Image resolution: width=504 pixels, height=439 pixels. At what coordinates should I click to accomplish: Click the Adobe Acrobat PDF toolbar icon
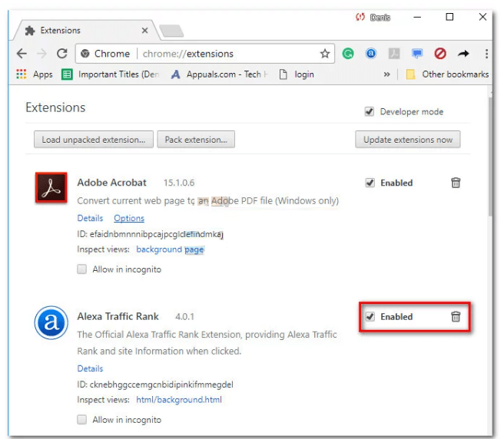click(x=393, y=54)
